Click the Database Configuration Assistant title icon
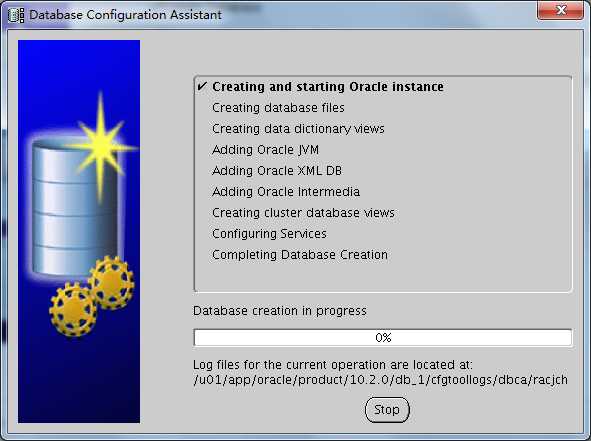591x441 pixels. click(x=16, y=15)
